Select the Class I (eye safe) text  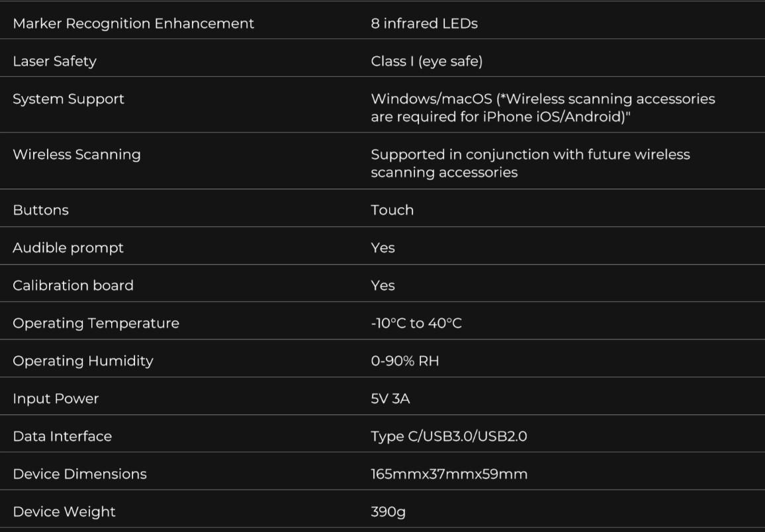pos(426,62)
